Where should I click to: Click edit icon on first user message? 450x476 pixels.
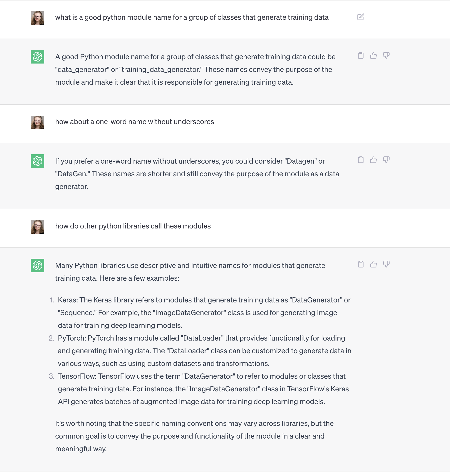coord(361,17)
